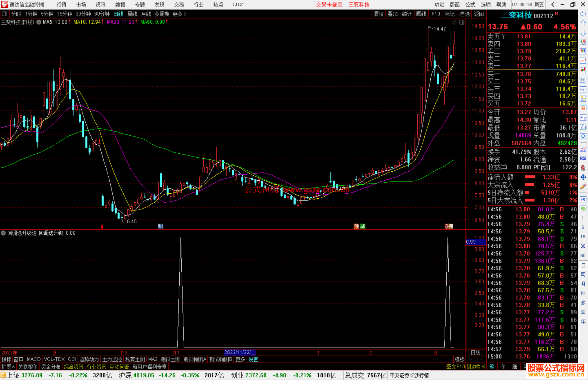Select the pencil drawing tool icon
Viewport: 588px width, 380px height.
click(x=583, y=187)
